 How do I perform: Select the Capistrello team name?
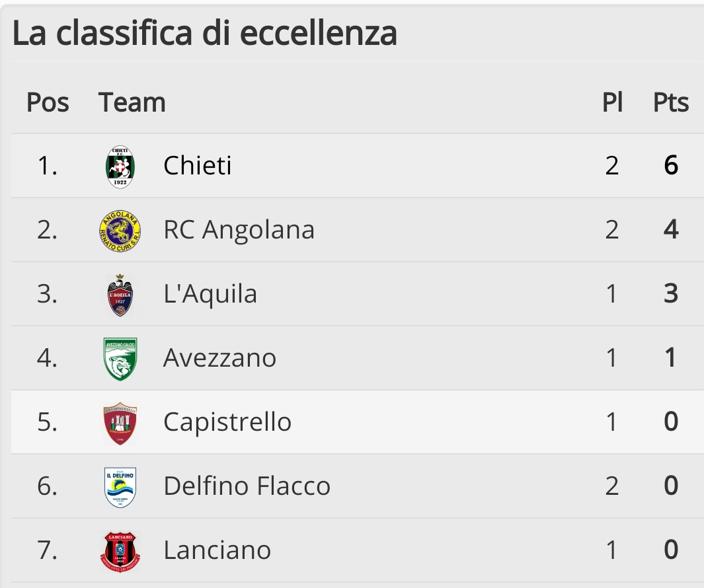tap(227, 422)
